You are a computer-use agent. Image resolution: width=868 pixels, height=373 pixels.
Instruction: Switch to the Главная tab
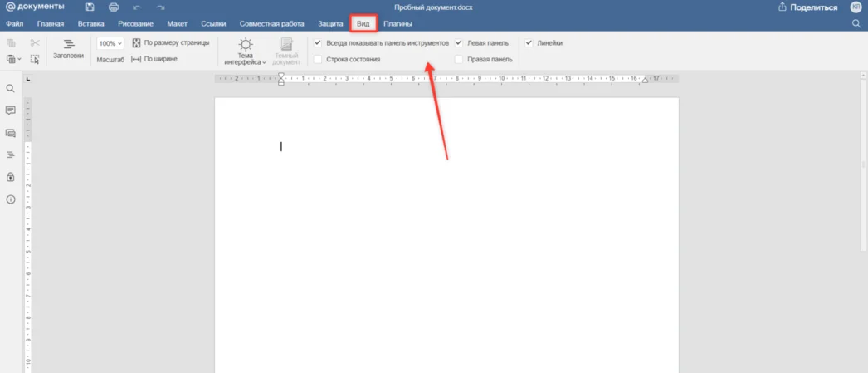[51, 24]
